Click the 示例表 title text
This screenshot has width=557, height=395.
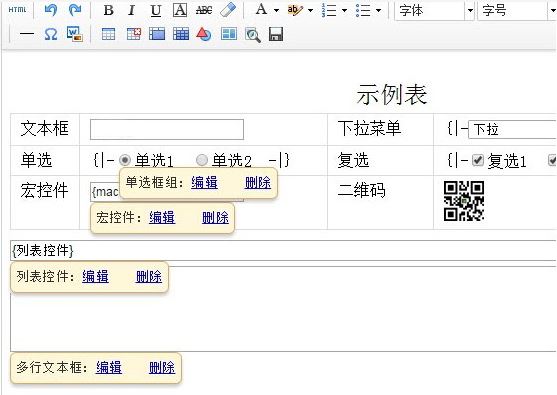click(392, 95)
